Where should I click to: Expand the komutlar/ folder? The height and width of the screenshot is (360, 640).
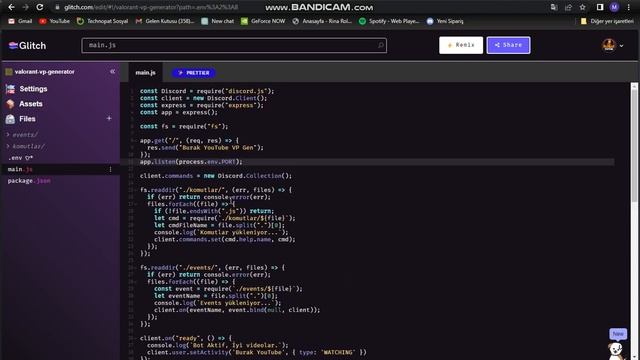coord(26,146)
